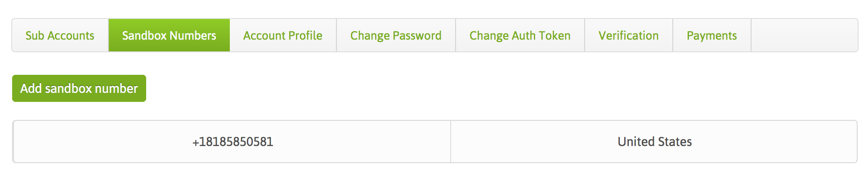Image resolution: width=868 pixels, height=183 pixels.
Task: Select the sandbox number +18185850581
Action: (x=233, y=142)
